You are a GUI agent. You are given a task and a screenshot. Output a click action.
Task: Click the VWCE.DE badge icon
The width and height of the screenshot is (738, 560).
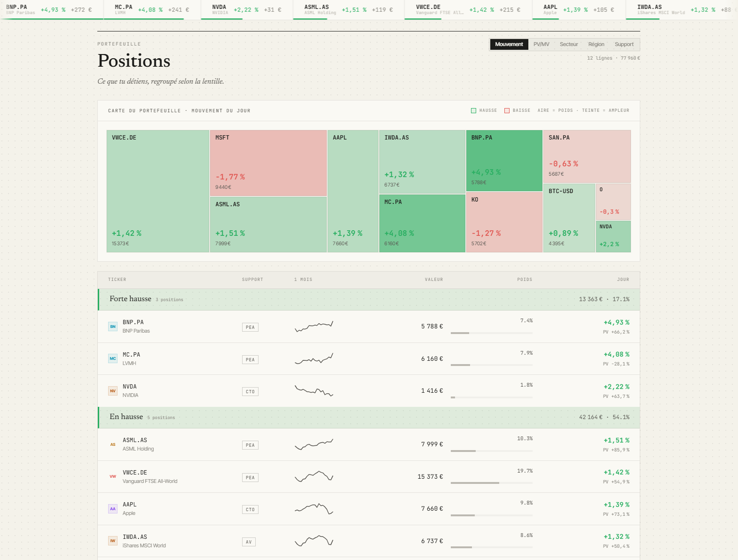coord(113,476)
